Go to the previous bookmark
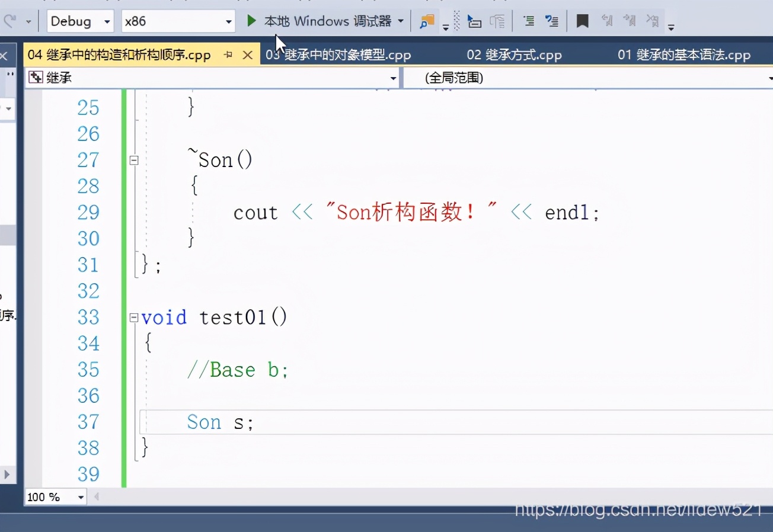 pyautogui.click(x=608, y=21)
